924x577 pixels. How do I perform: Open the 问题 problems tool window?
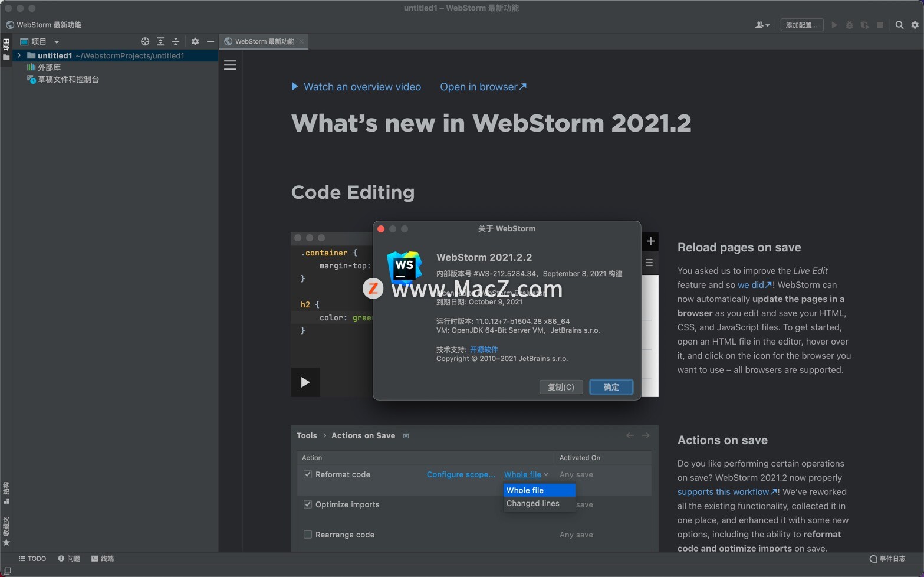click(69, 559)
